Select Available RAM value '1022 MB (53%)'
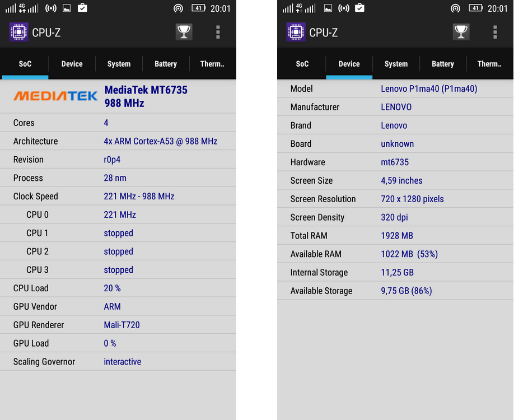 [409, 254]
